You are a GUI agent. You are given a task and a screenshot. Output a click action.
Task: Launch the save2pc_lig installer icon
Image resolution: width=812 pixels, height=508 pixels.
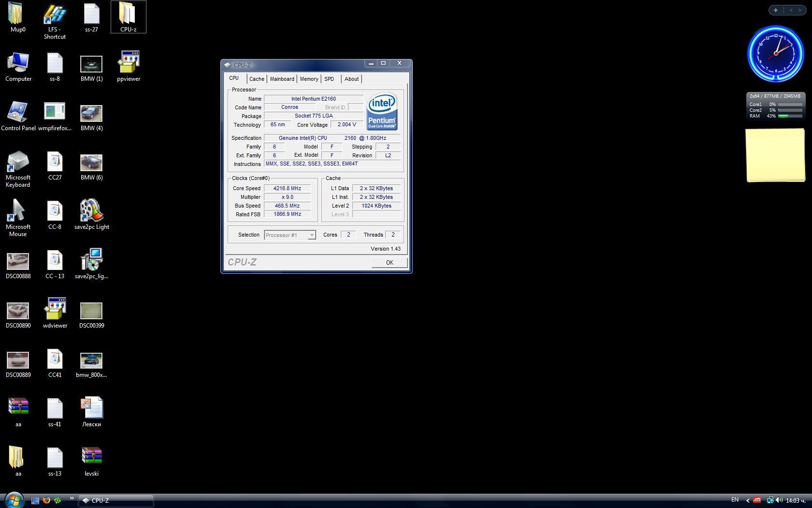(x=91, y=260)
